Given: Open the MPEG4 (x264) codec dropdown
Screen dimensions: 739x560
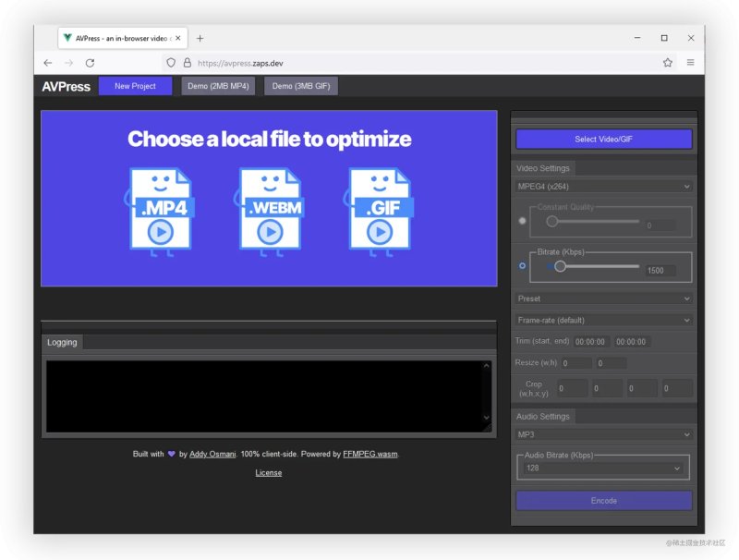Looking at the screenshot, I should 603,187.
